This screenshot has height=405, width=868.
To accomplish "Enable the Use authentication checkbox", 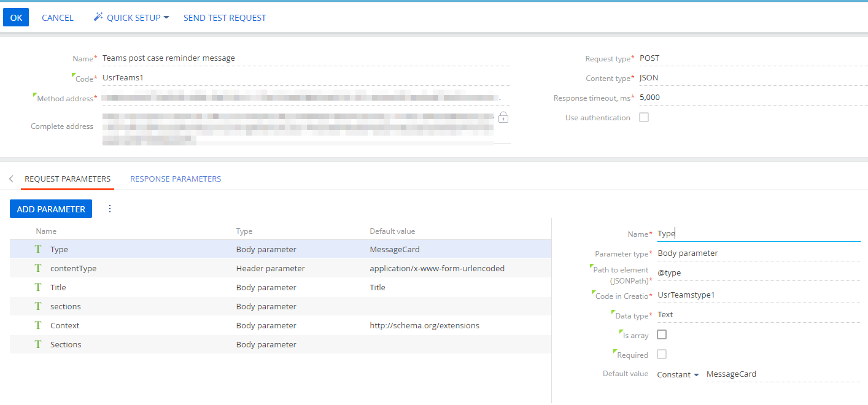I will click(644, 117).
